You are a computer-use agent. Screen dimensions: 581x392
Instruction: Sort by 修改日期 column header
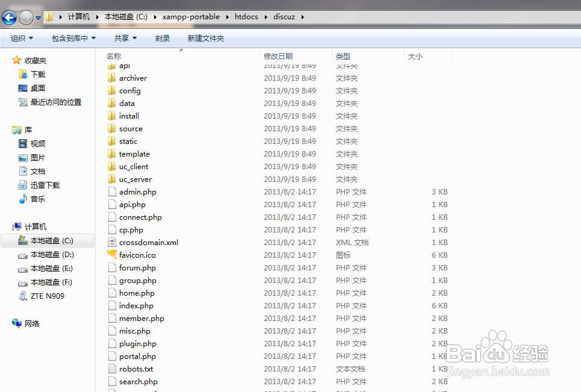[x=278, y=57]
